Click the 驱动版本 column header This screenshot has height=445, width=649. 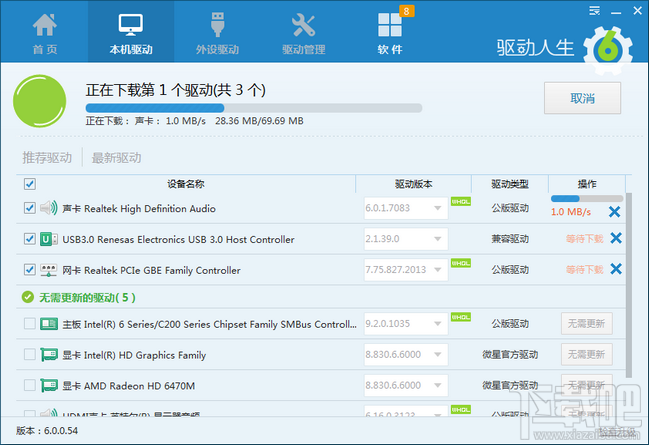pyautogui.click(x=413, y=184)
